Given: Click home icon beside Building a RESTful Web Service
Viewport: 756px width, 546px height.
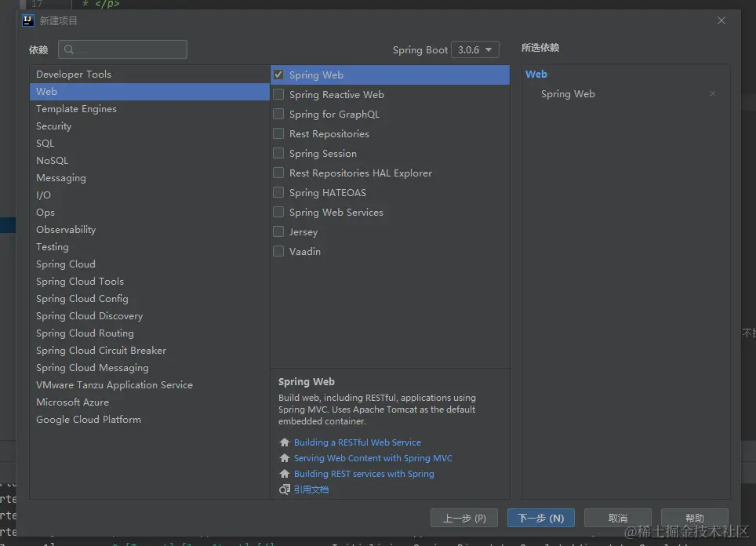Looking at the screenshot, I should click(x=285, y=442).
